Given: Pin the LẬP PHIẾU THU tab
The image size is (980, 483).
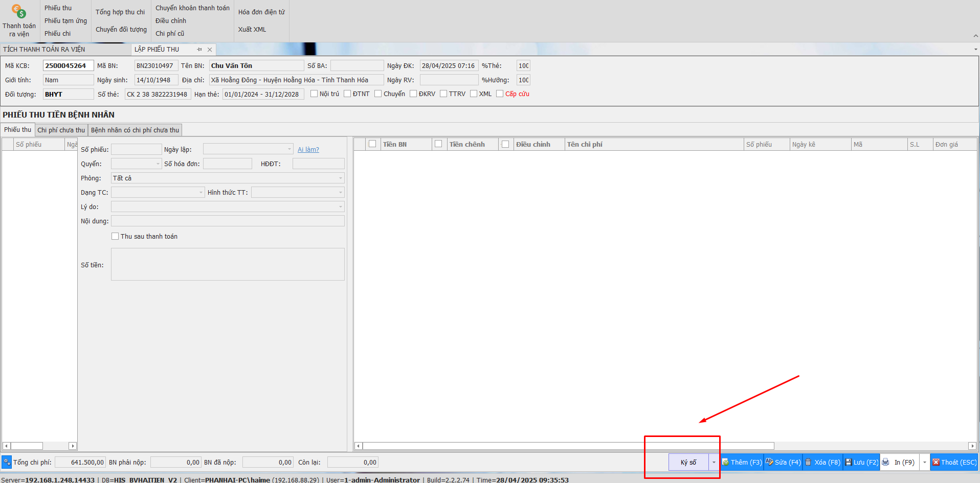Looking at the screenshot, I should (199, 50).
